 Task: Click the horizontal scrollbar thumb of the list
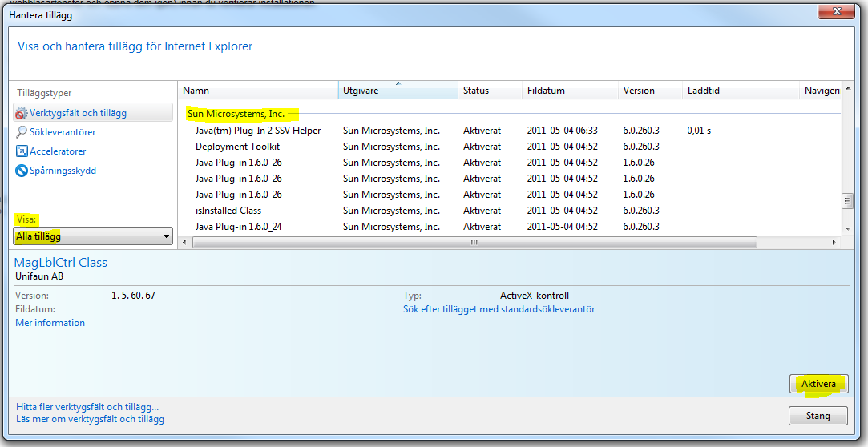coord(474,242)
